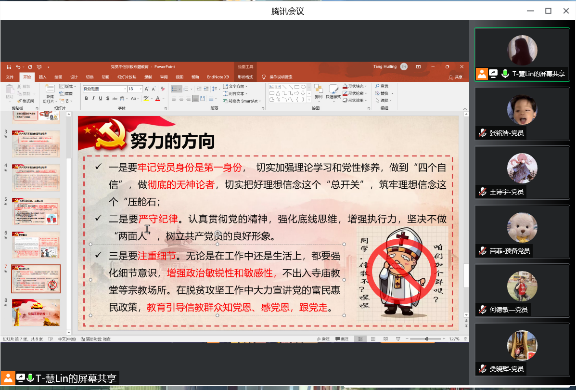Click the Paste clipboard icon

click(x=9, y=91)
